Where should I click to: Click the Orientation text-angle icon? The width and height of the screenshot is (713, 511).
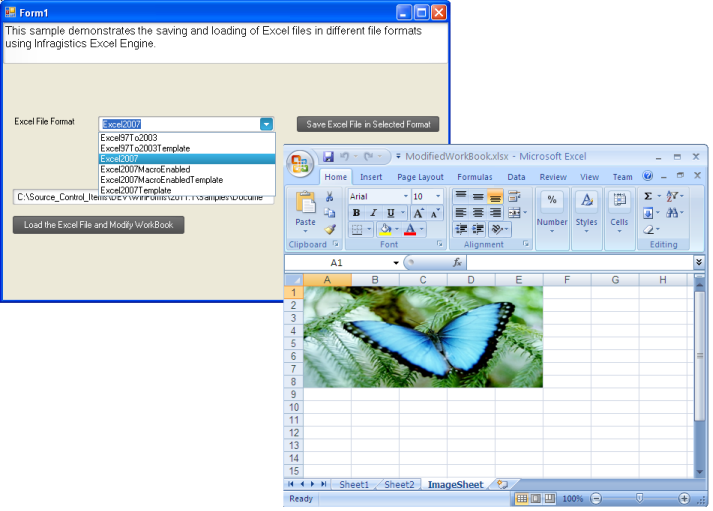pos(497,229)
